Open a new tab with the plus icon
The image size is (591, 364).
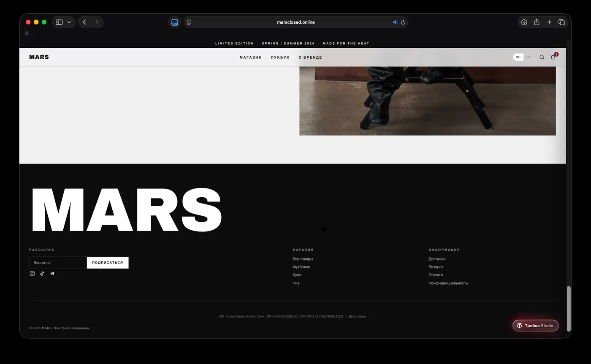(549, 22)
